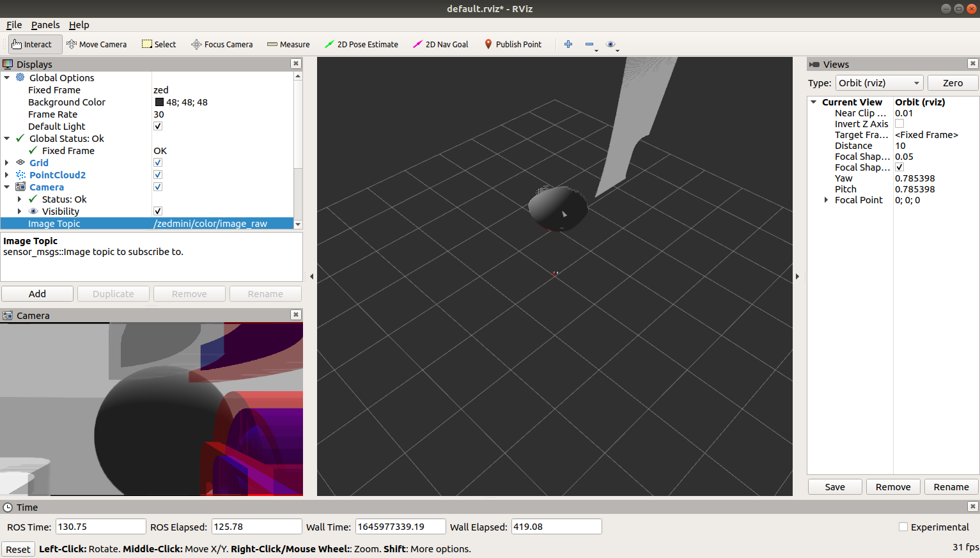
Task: Close the Time panel
Action: (x=972, y=506)
